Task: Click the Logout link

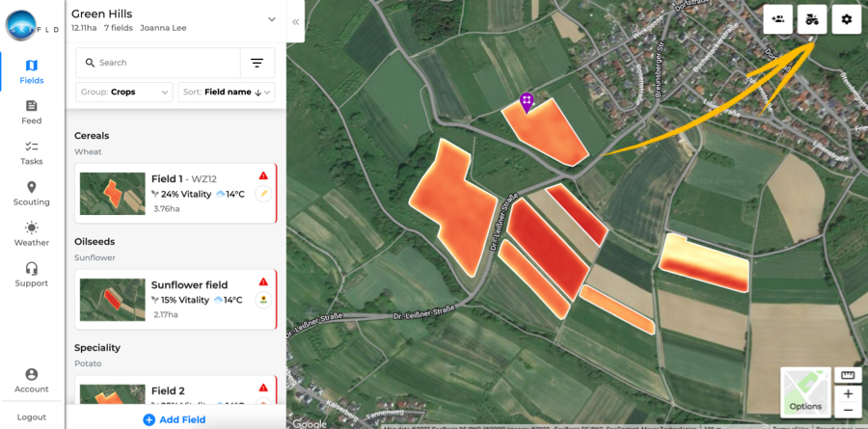Action: pyautogui.click(x=32, y=417)
